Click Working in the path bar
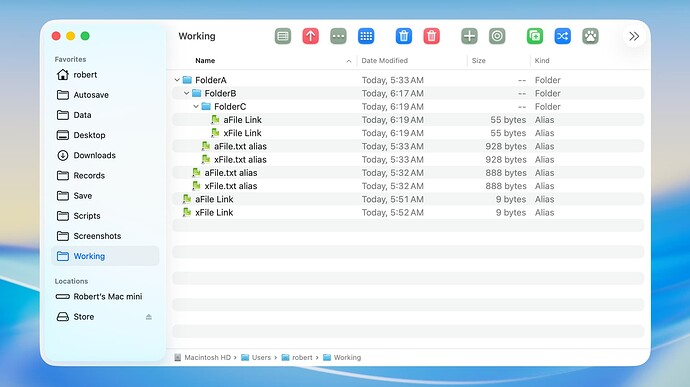The image size is (690, 387). click(x=342, y=358)
